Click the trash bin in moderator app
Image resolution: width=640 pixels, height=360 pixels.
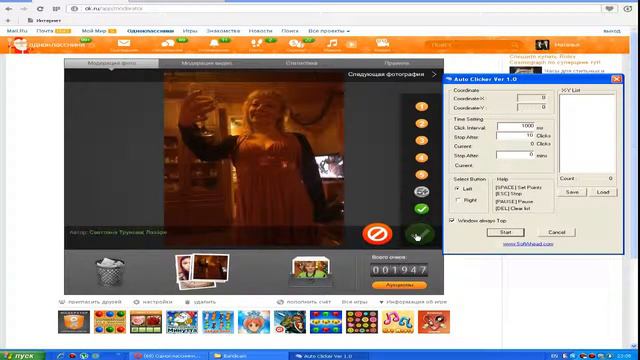click(x=110, y=272)
